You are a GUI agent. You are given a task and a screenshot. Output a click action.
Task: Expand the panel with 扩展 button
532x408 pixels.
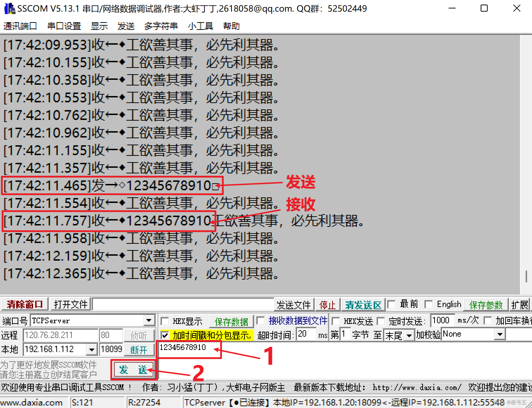click(521, 305)
